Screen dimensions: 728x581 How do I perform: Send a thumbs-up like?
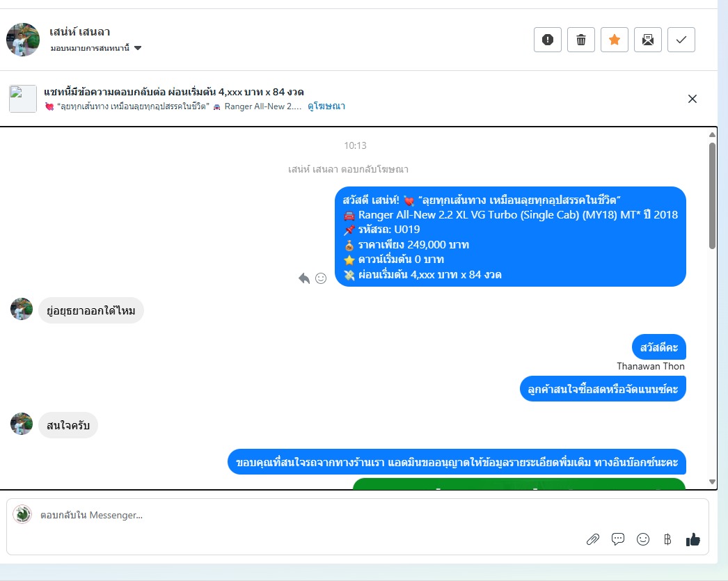pos(693,539)
